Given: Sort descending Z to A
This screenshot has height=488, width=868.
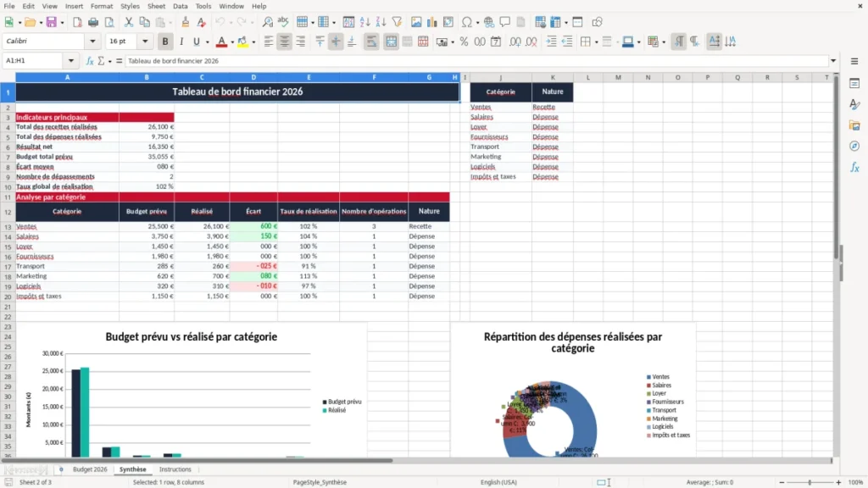Looking at the screenshot, I should point(381,22).
